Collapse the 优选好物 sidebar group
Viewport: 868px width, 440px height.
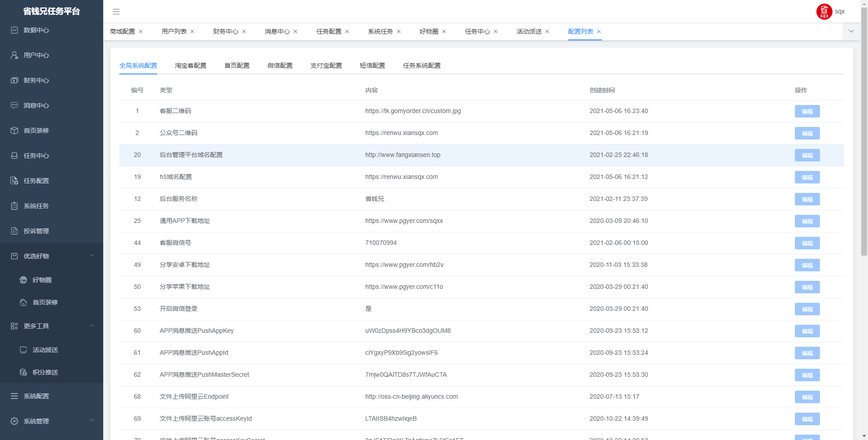(x=92, y=256)
